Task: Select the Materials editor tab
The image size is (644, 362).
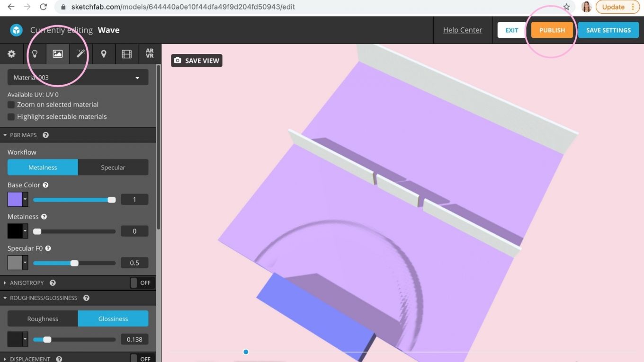Action: pyautogui.click(x=57, y=53)
